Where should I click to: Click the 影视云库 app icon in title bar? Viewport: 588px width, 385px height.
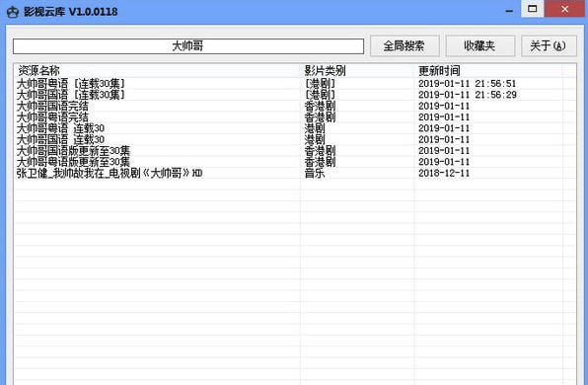(13, 12)
